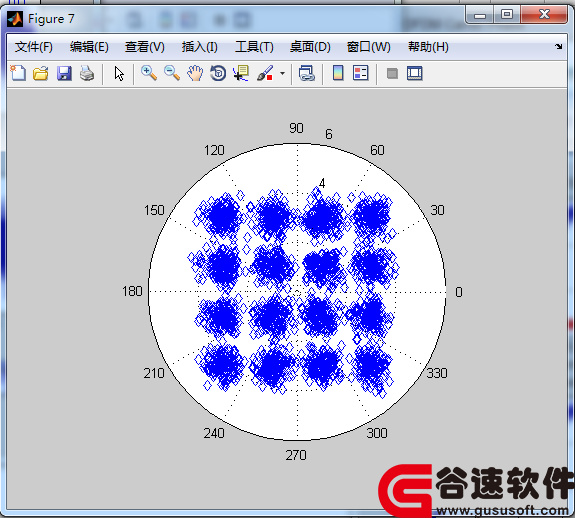The width and height of the screenshot is (575, 518).
Task: Select the Edit Plot arrow tool
Action: point(119,74)
